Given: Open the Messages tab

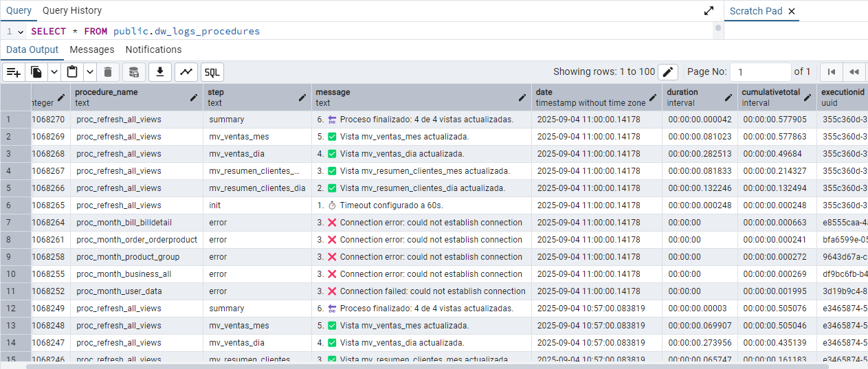Looking at the screenshot, I should 92,49.
